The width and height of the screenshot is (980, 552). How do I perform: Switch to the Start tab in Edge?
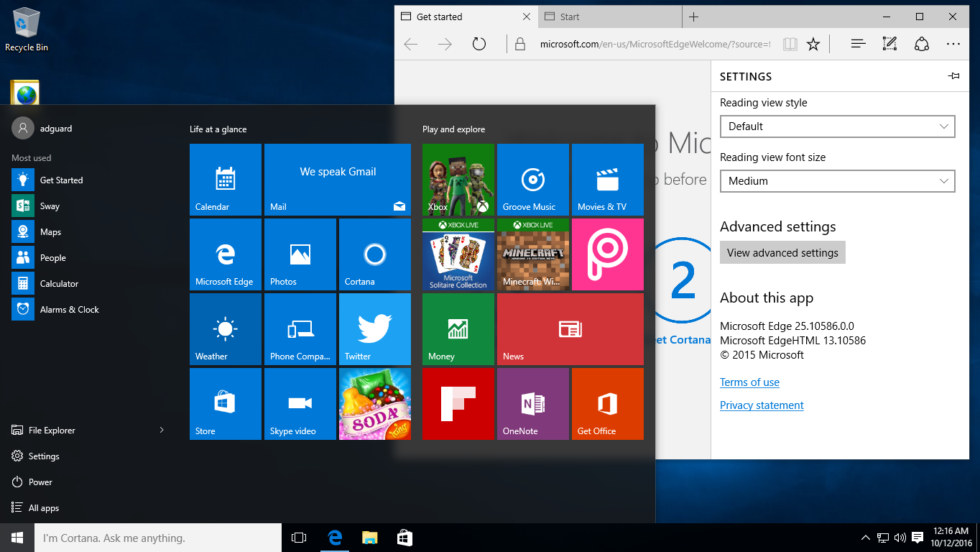[x=609, y=17]
